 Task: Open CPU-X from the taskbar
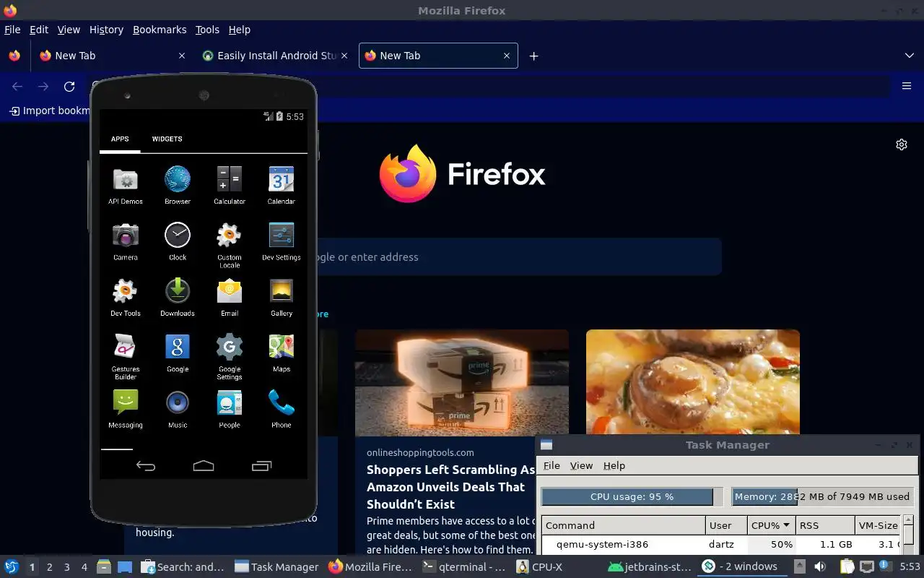pyautogui.click(x=539, y=566)
